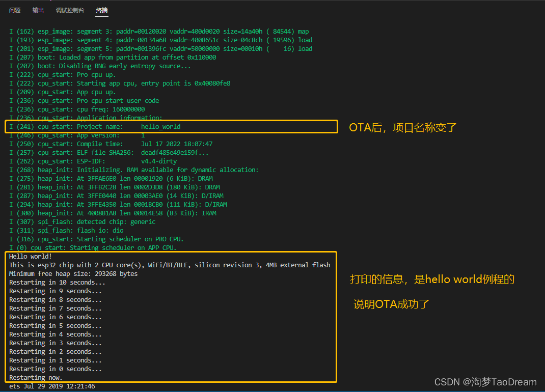Viewport: 545px width, 392px height.
Task: Open the 输出 (Output) tab
Action: (x=38, y=10)
